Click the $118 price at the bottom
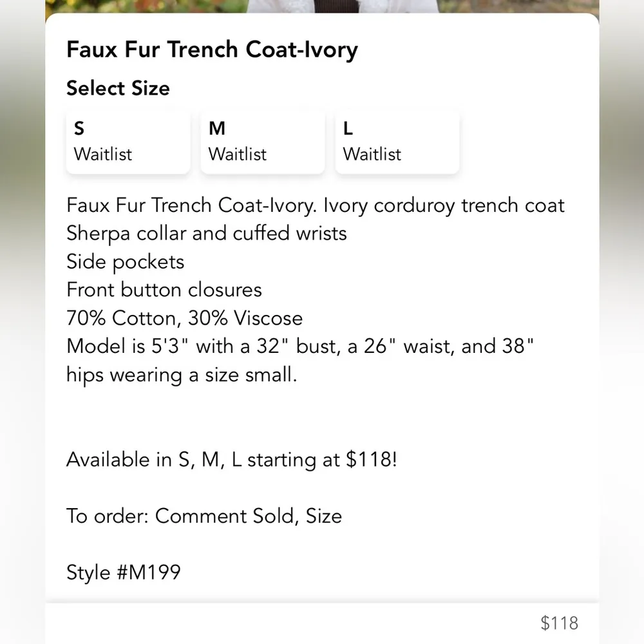The image size is (644, 644). 560,623
